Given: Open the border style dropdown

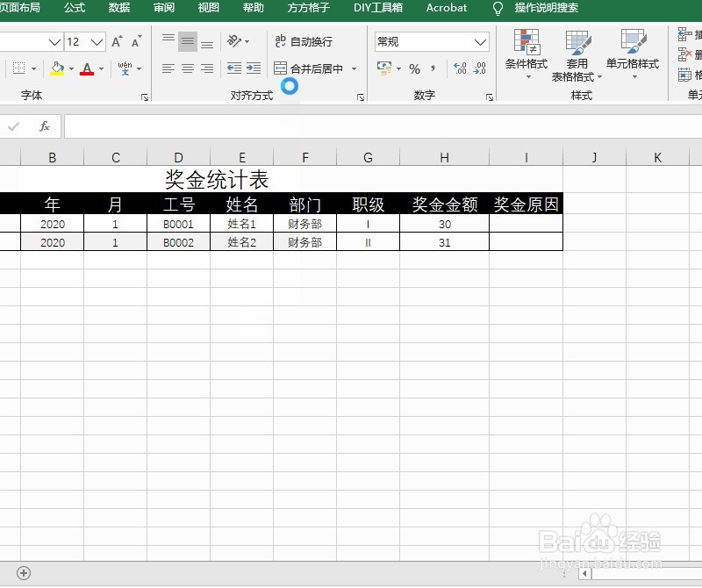Looking at the screenshot, I should [x=33, y=68].
